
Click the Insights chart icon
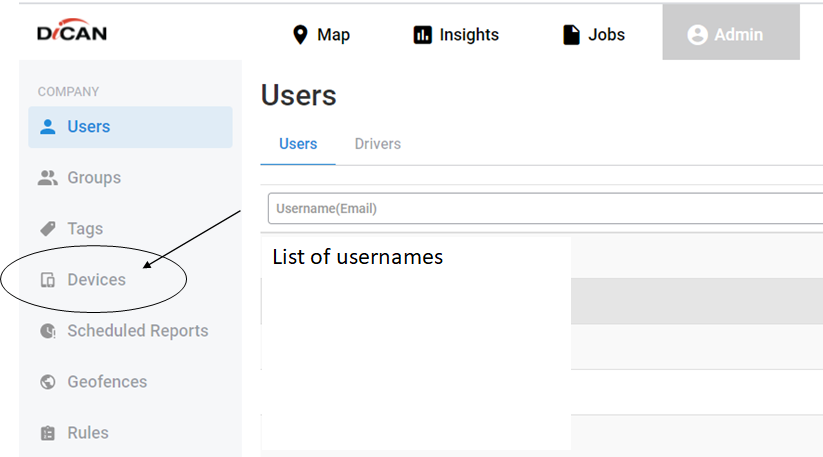click(423, 35)
